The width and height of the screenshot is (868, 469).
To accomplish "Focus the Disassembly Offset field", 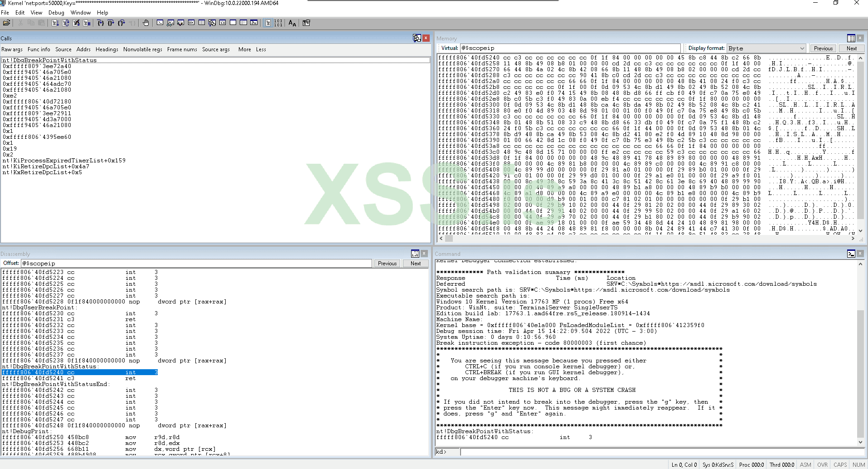I will tap(197, 263).
